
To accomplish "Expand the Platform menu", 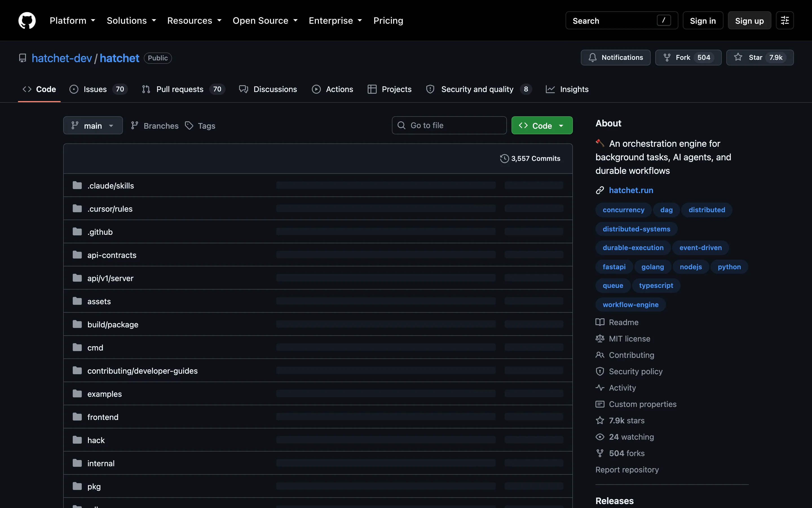I will (72, 21).
